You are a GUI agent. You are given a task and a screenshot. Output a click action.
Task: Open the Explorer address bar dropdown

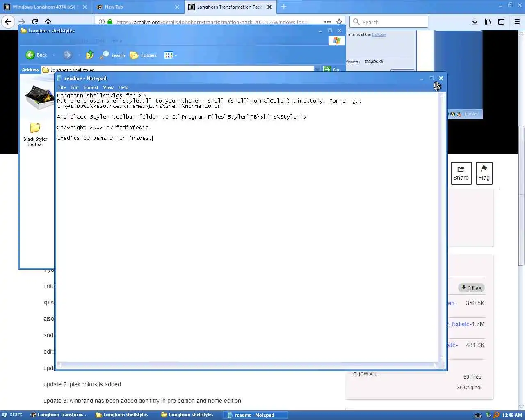point(317,69)
